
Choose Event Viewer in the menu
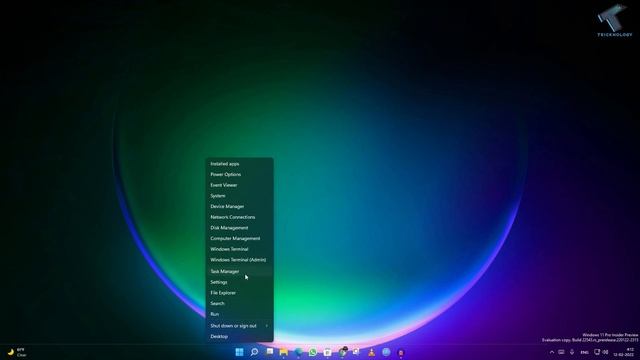[239, 185]
